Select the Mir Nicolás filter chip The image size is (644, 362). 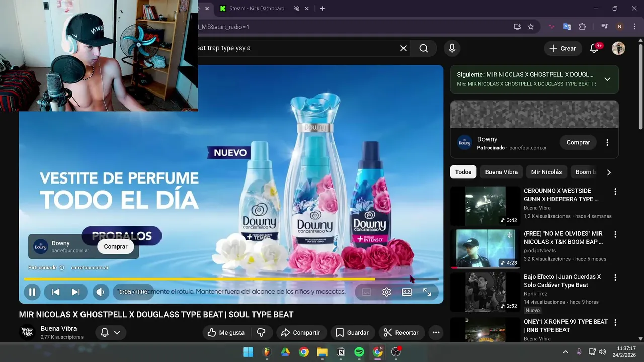[x=546, y=172]
